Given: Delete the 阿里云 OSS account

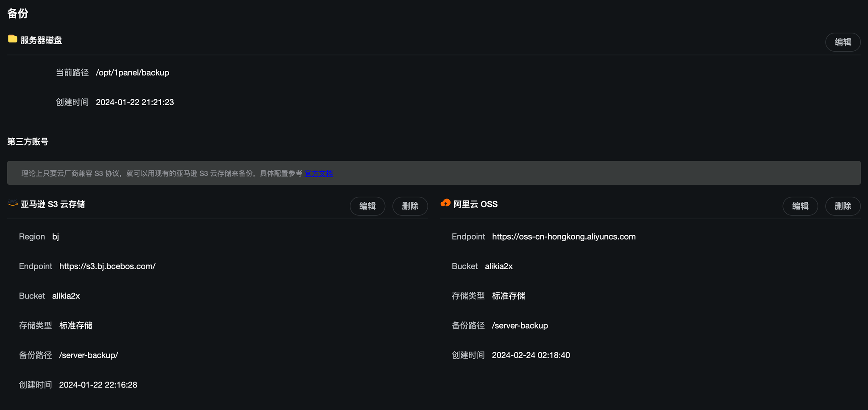Looking at the screenshot, I should (x=843, y=206).
